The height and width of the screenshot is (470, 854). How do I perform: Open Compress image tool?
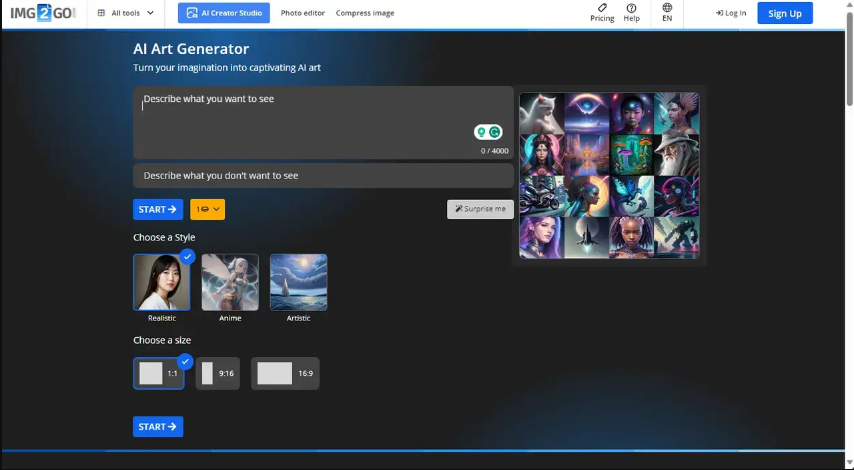pyautogui.click(x=365, y=13)
